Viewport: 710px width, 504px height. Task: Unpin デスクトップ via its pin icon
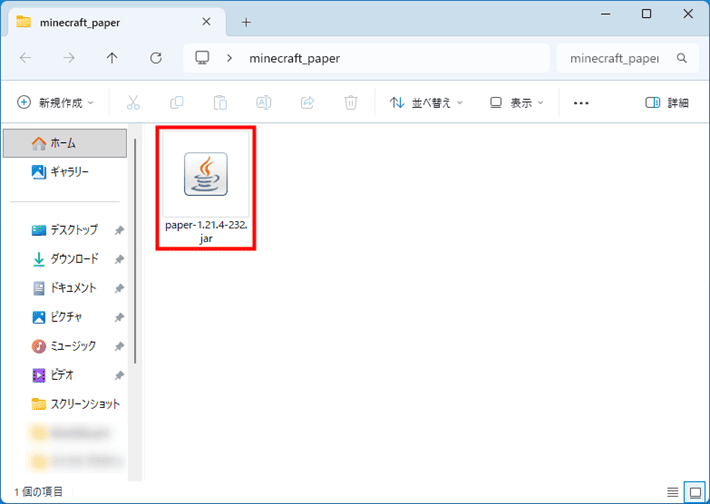119,230
